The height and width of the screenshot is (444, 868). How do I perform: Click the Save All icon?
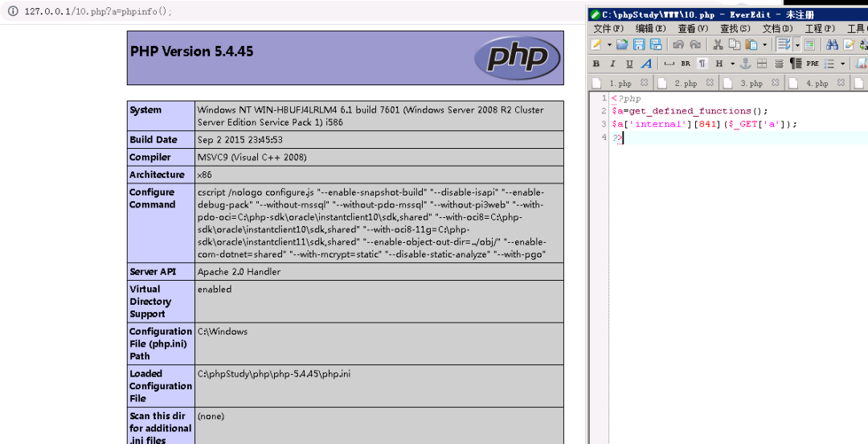656,45
